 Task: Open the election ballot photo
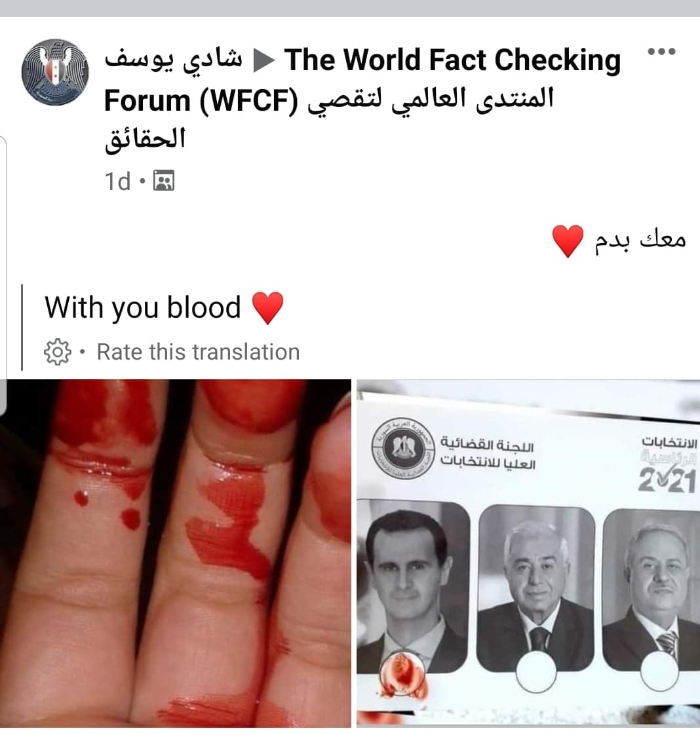tap(528, 553)
